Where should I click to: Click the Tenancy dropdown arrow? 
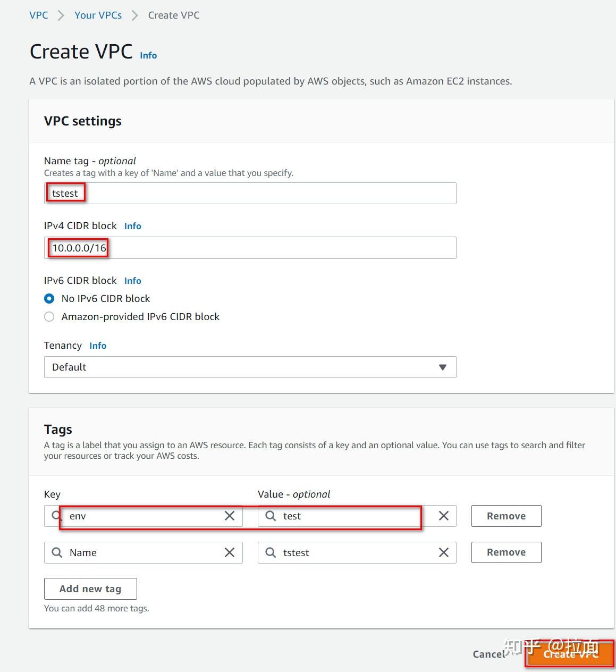(x=443, y=367)
